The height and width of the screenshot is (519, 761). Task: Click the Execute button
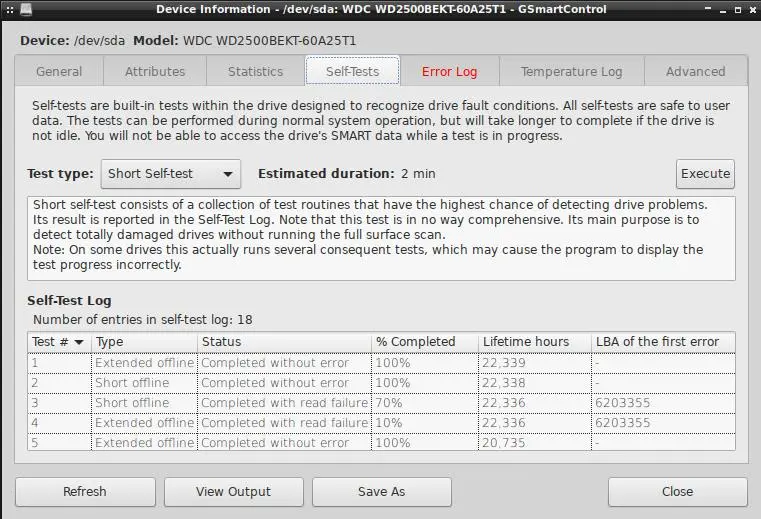click(x=705, y=174)
